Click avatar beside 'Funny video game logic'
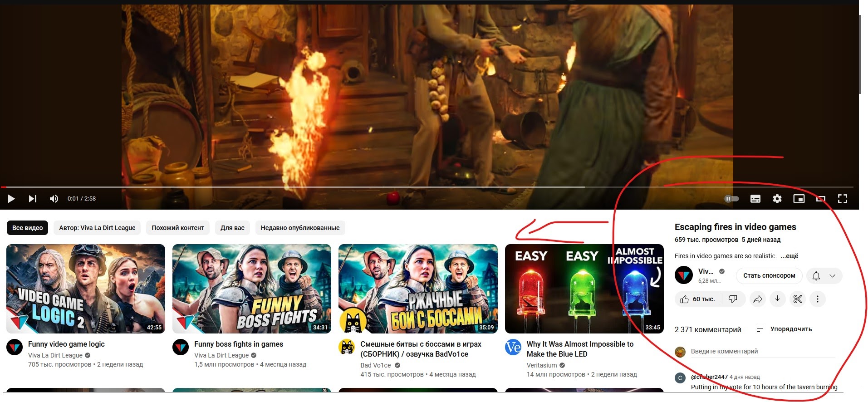 [15, 348]
